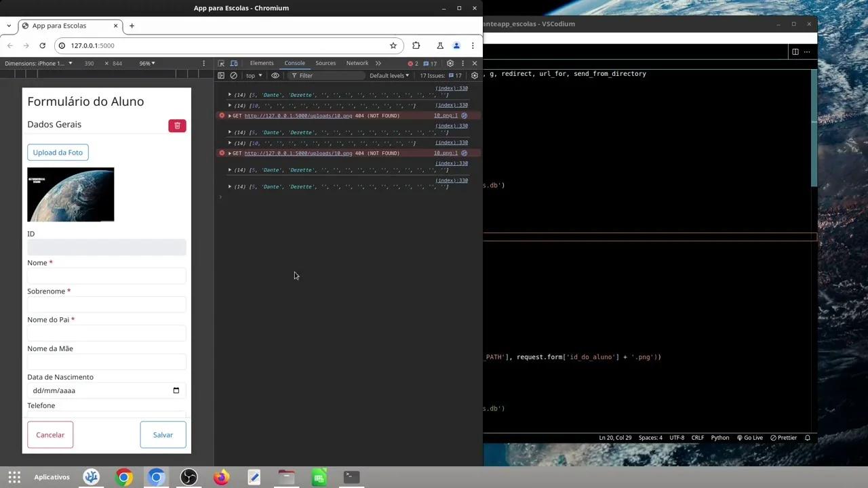868x488 pixels.
Task: Click the Prettier indicator in VSCodium status bar
Action: click(x=785, y=437)
